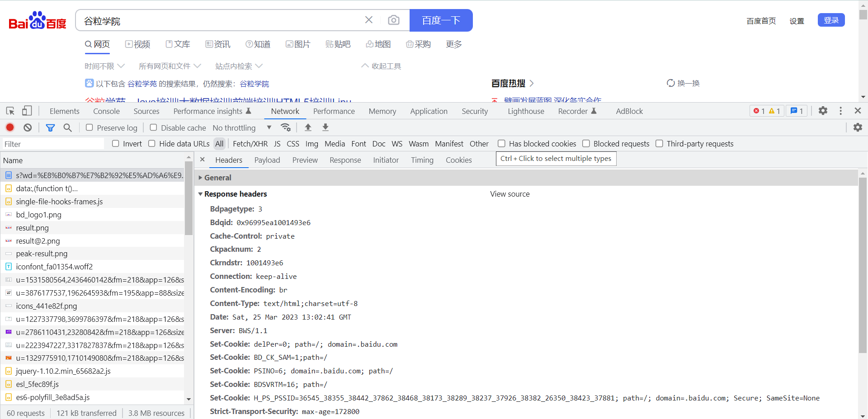The height and width of the screenshot is (419, 868).
Task: Open DevTools settings gear icon
Action: (x=823, y=111)
